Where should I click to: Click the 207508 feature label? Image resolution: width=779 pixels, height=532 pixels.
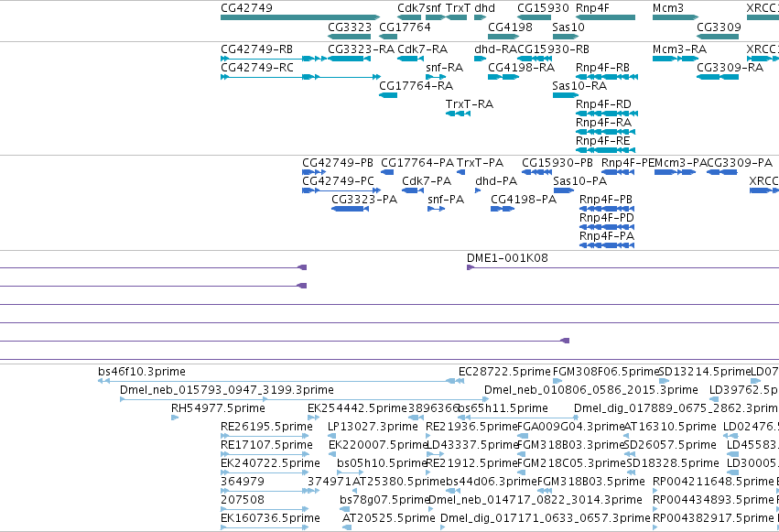pos(243,500)
